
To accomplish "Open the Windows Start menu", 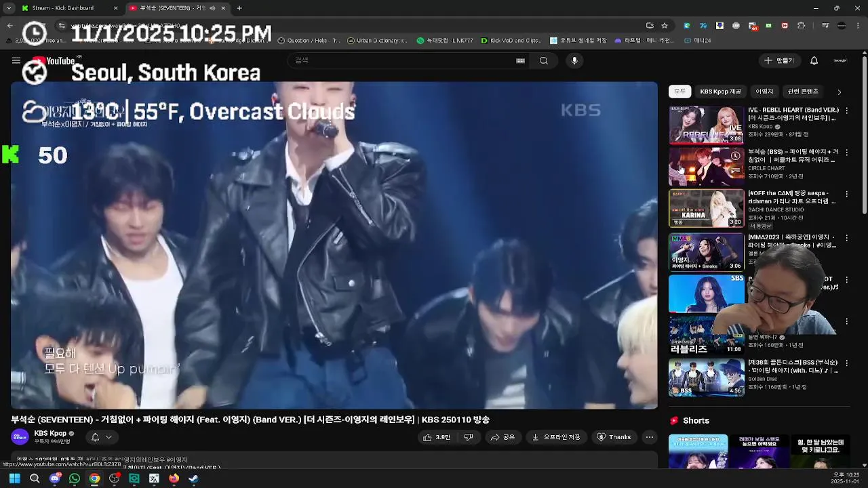I will (x=14, y=479).
